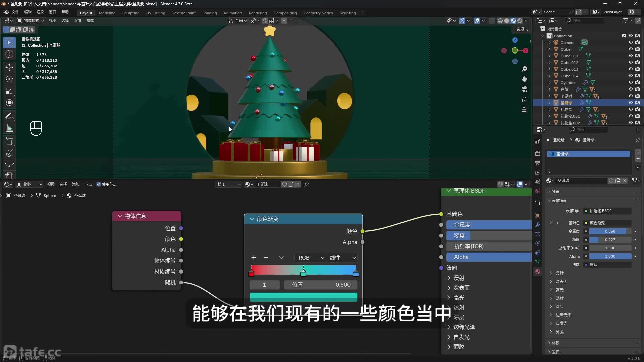The width and height of the screenshot is (644, 362).
Task: Click the zoom magnifier icon in viewport
Action: click(524, 69)
